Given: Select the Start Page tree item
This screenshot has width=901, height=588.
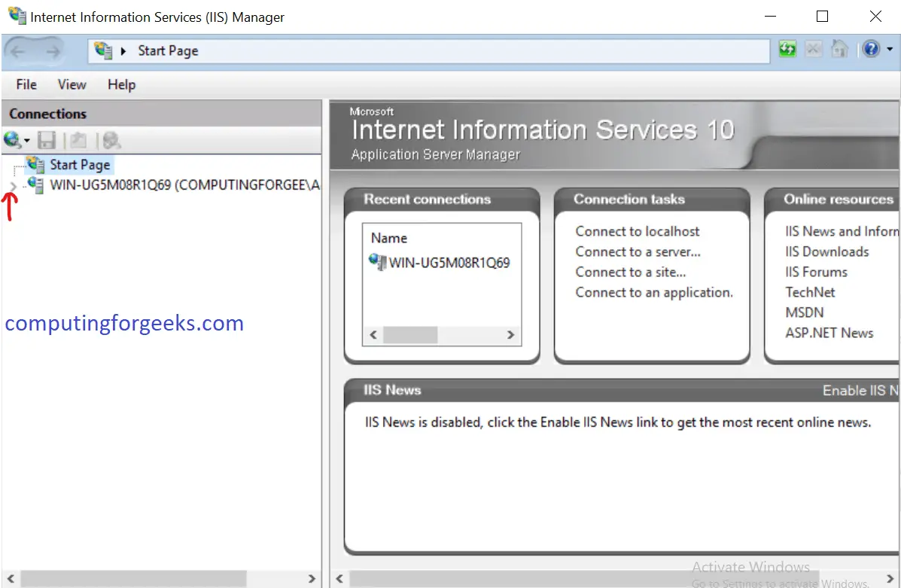Looking at the screenshot, I should 80,165.
